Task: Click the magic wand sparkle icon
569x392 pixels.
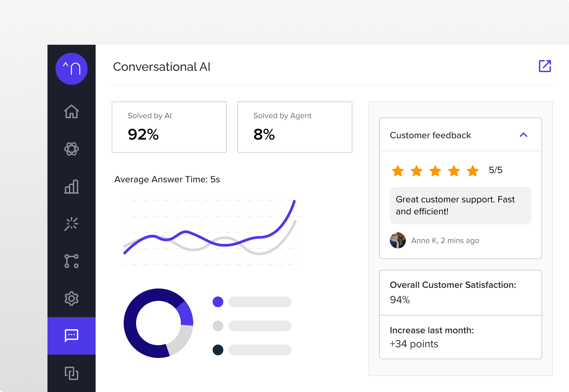Action: pyautogui.click(x=72, y=224)
